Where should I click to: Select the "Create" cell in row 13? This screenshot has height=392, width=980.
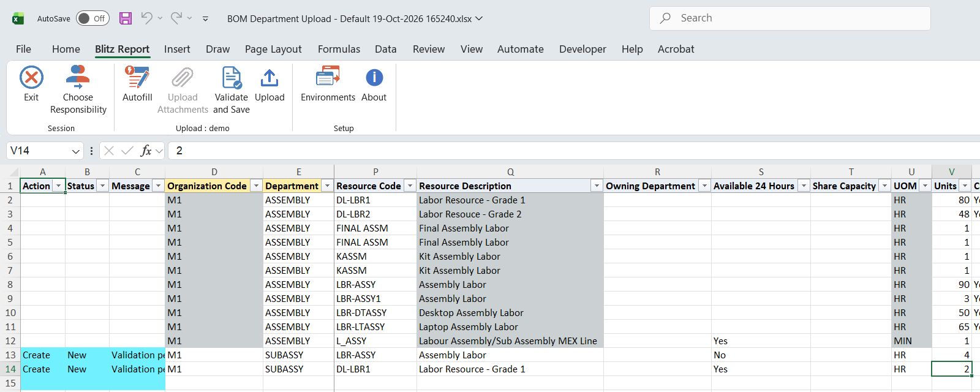43,355
